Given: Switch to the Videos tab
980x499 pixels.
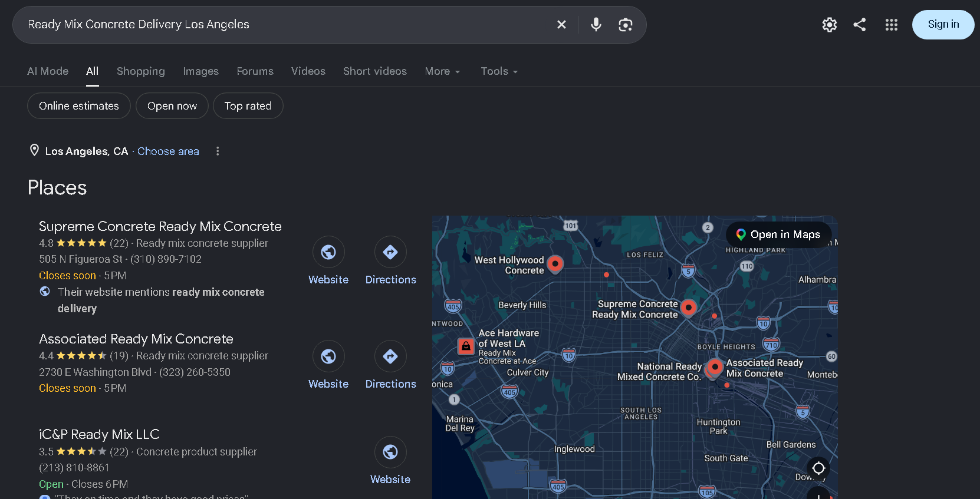Looking at the screenshot, I should click(x=308, y=71).
